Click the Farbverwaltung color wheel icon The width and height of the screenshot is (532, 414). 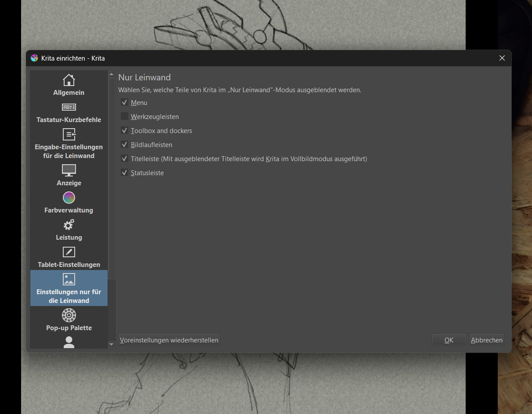[x=69, y=198]
